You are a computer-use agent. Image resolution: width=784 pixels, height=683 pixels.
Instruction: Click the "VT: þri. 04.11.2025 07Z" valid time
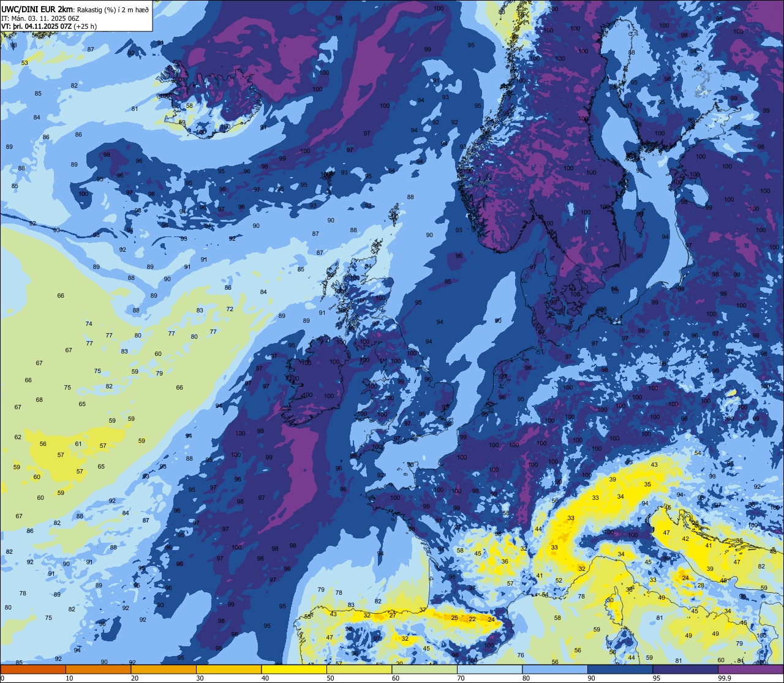tap(36, 26)
